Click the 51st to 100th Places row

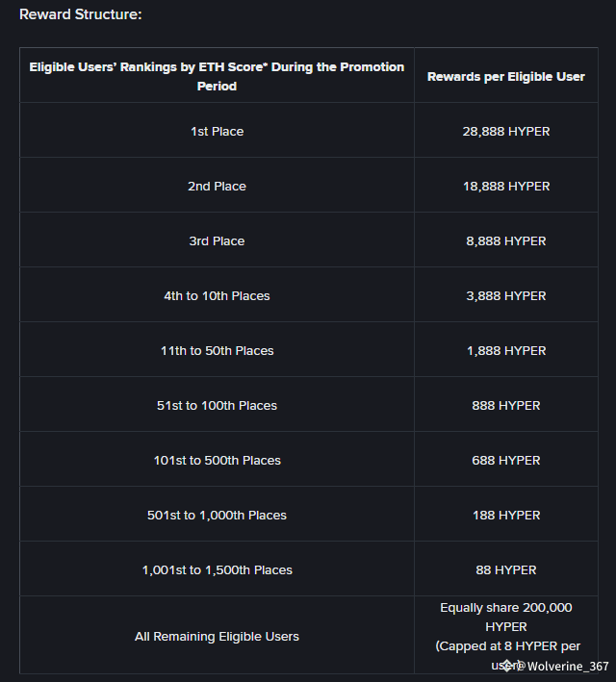coord(217,405)
